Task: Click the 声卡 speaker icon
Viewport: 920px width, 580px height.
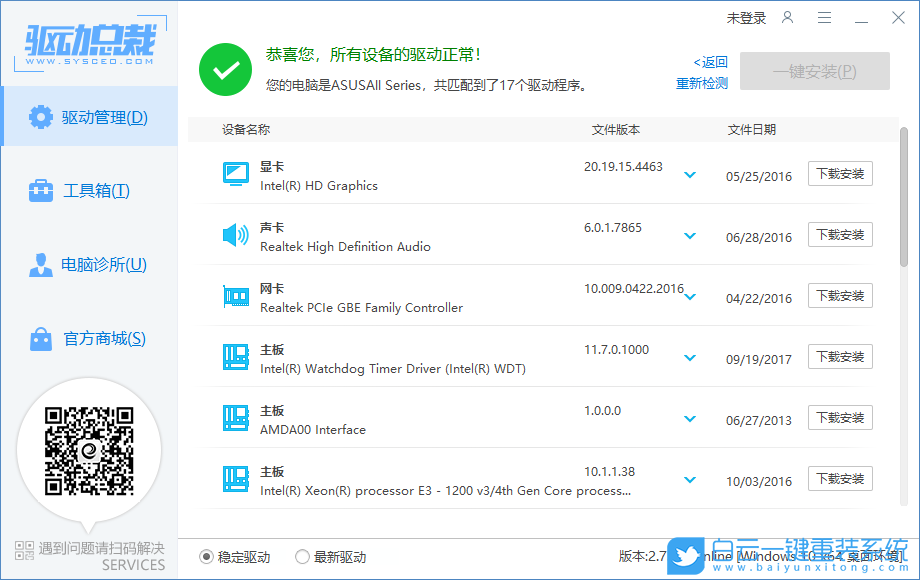Action: 235,234
